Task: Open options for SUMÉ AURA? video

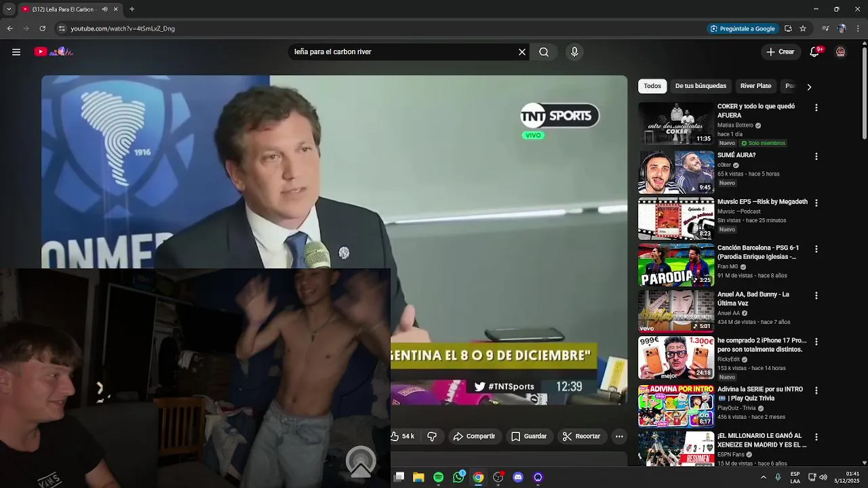Action: coord(816,157)
